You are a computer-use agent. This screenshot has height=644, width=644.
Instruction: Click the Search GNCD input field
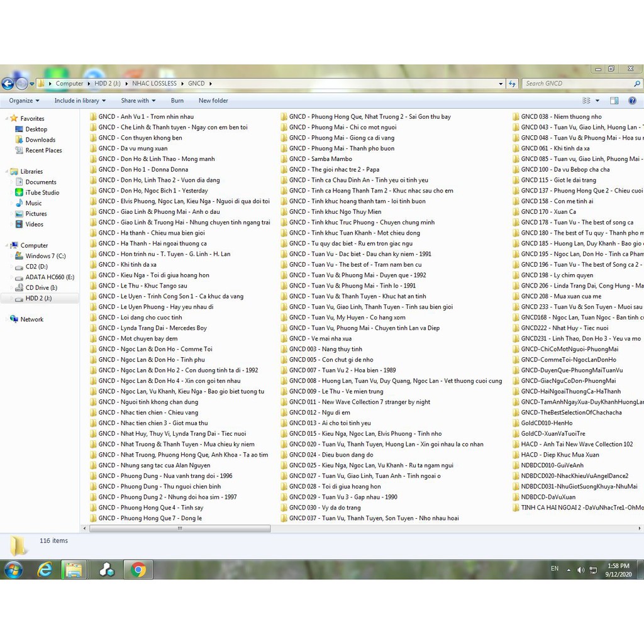(x=577, y=84)
